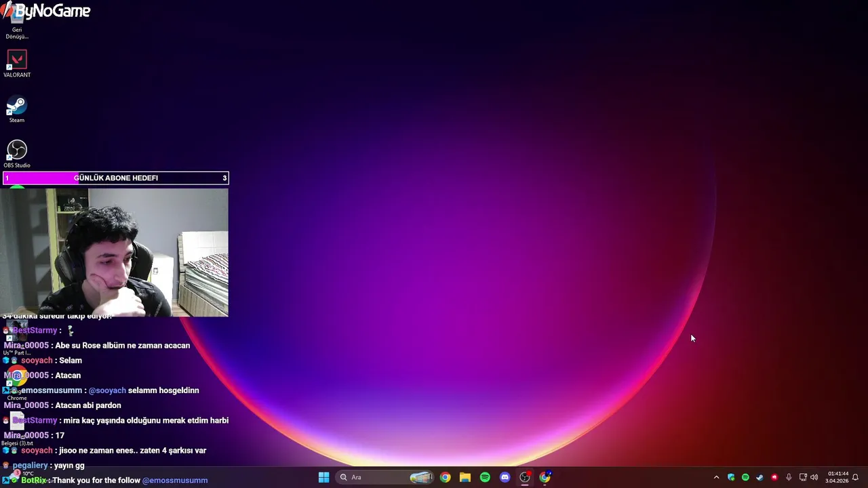Click chat message 'Atacan abi pardon'

pyautogui.click(x=88, y=405)
